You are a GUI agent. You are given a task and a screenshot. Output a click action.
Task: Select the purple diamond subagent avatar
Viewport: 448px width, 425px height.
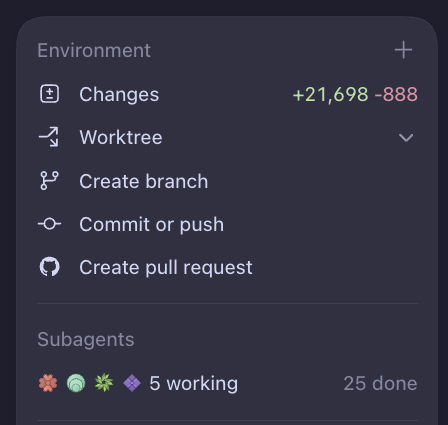(132, 383)
